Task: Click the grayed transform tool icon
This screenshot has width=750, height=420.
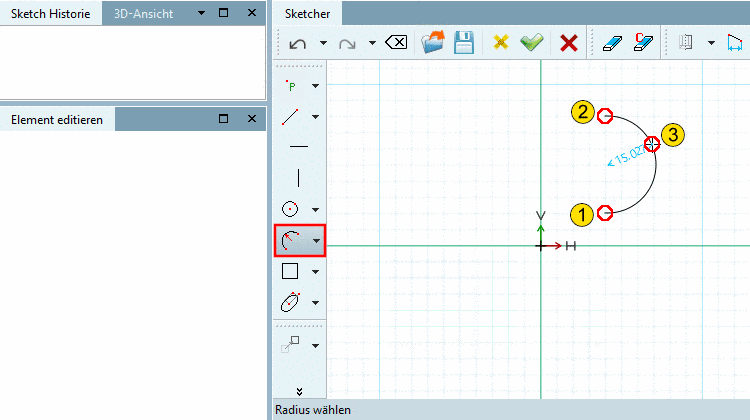Action: [290, 344]
